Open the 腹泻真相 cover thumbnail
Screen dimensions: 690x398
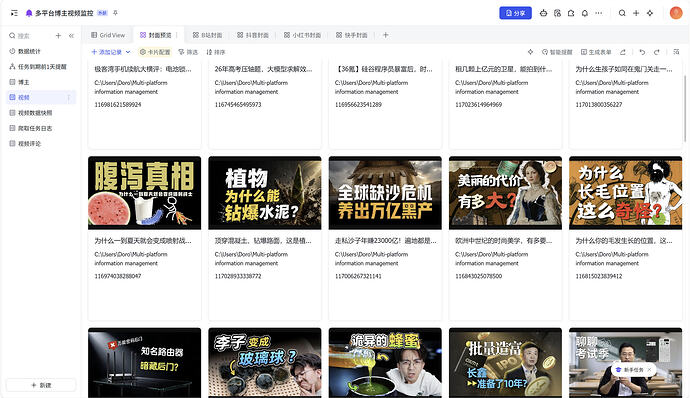coord(144,193)
